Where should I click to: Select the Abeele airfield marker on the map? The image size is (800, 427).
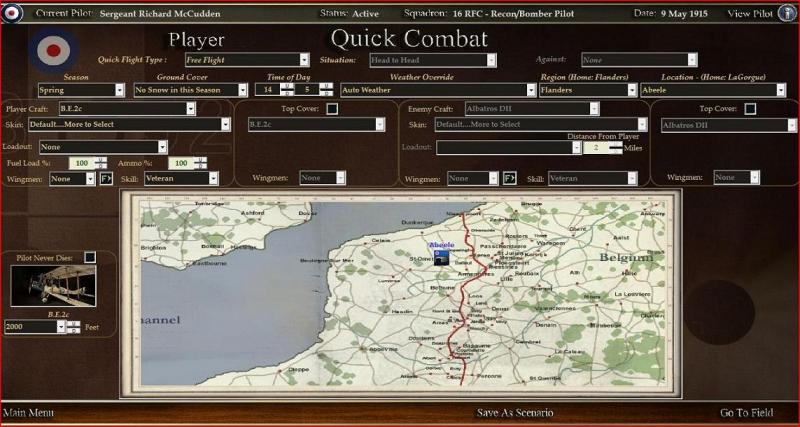[441, 258]
